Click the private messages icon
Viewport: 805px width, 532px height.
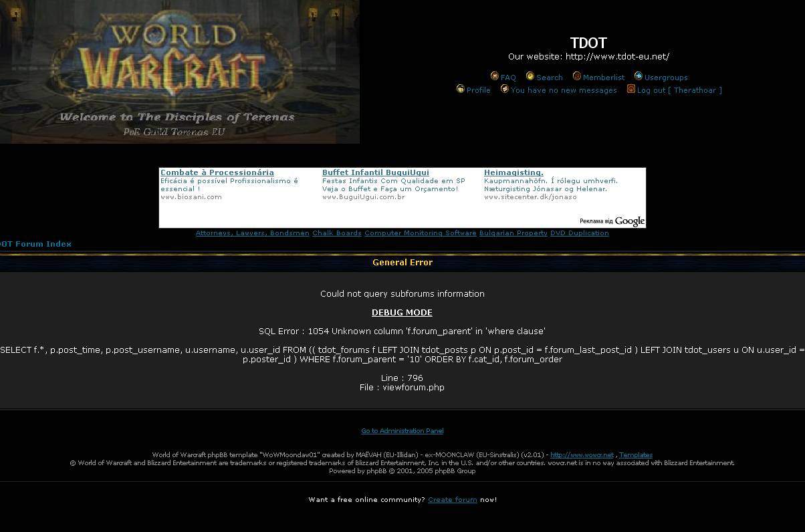pyautogui.click(x=505, y=89)
